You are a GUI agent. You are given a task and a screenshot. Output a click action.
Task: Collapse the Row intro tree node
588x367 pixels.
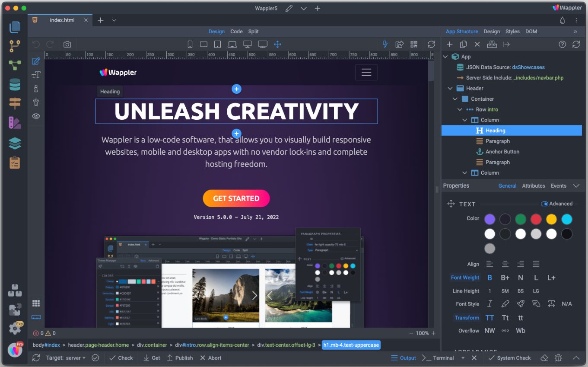[x=460, y=109]
